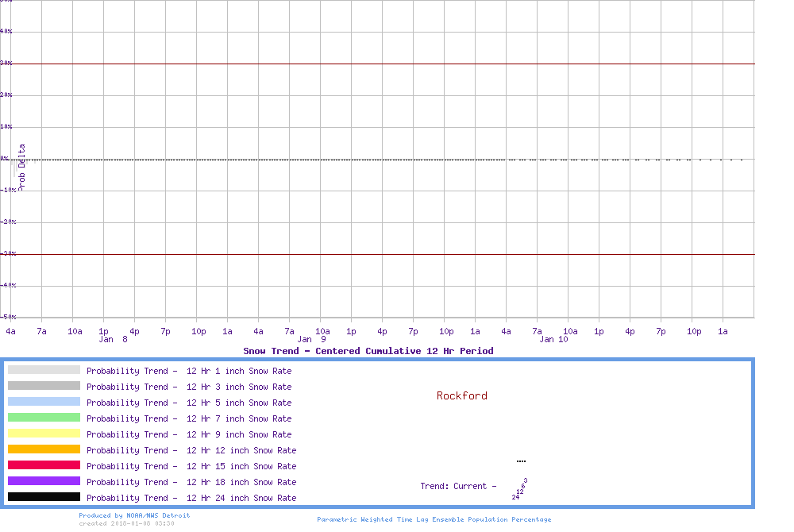Click the Prob Delta axis label

coord(22,167)
